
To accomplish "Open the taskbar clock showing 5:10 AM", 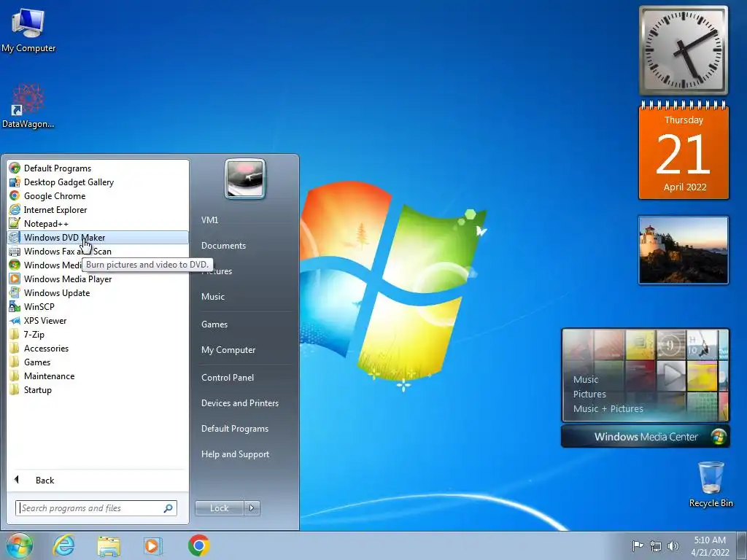I will pyautogui.click(x=710, y=545).
